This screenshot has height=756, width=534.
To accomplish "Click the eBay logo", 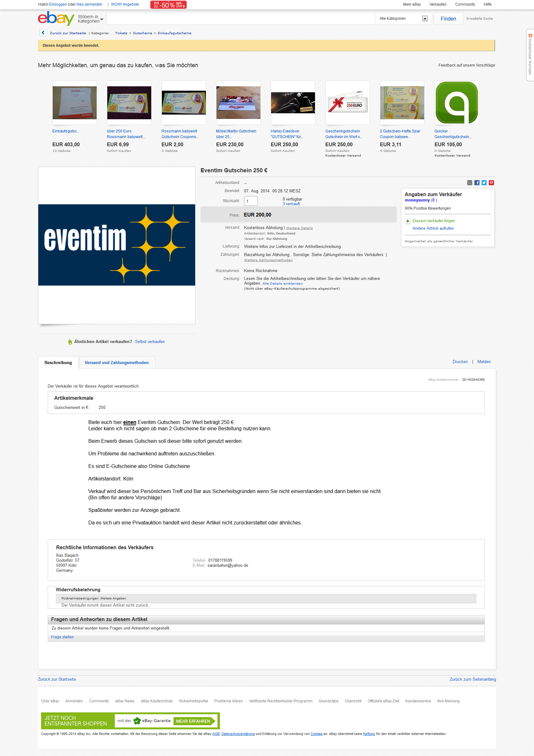I will (56, 19).
